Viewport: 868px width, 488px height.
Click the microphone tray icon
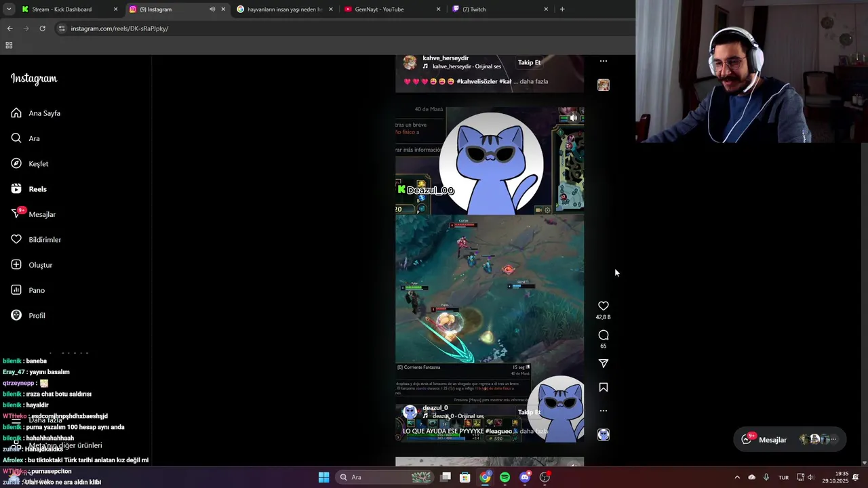tap(766, 477)
